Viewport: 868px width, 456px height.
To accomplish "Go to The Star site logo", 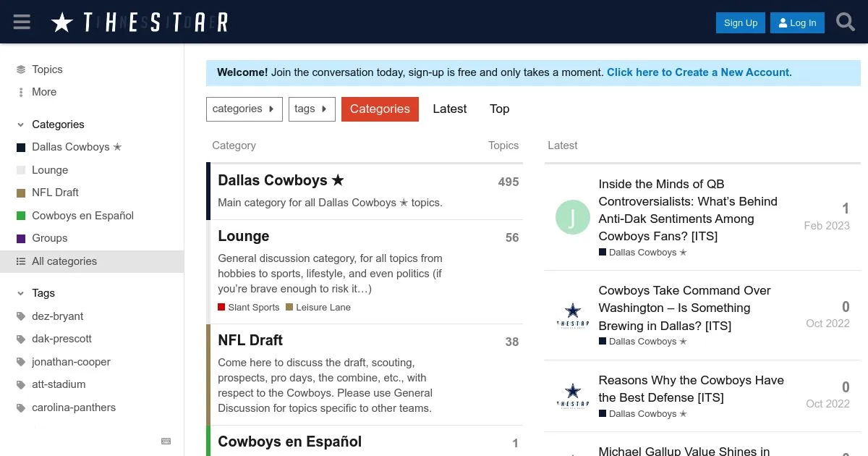I will tap(140, 22).
